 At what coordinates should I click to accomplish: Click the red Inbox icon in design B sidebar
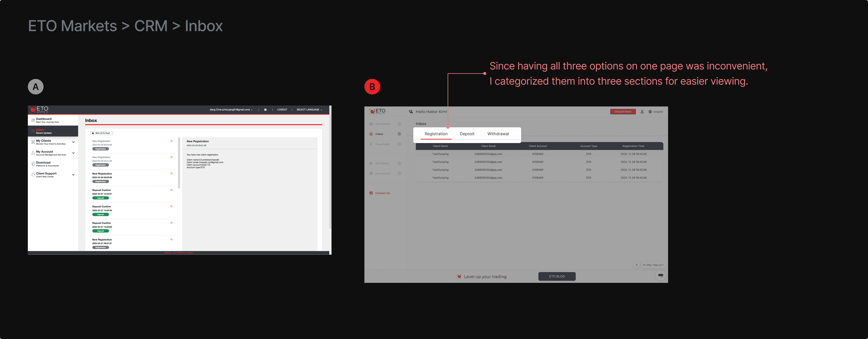pyautogui.click(x=371, y=134)
